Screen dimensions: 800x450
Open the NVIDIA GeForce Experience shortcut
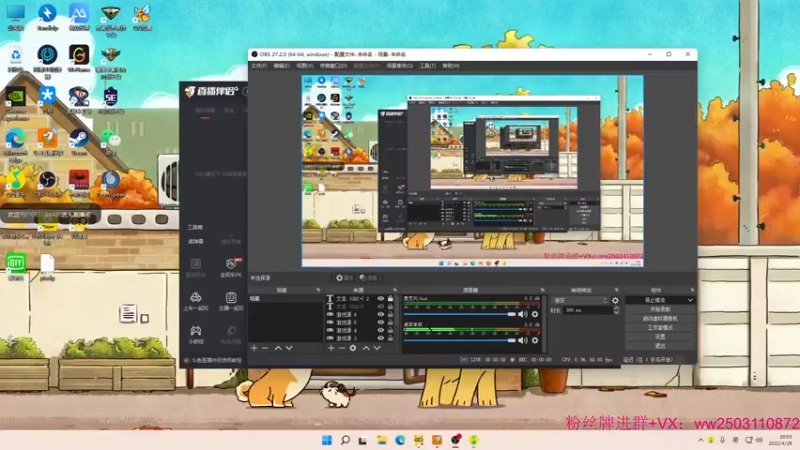[15, 104]
